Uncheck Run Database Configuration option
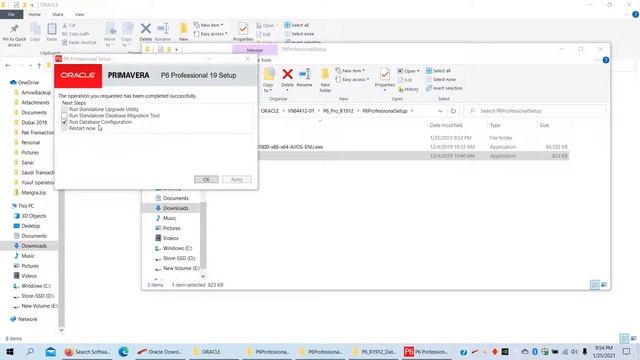Viewport: 640px width, 360px height. tap(64, 122)
